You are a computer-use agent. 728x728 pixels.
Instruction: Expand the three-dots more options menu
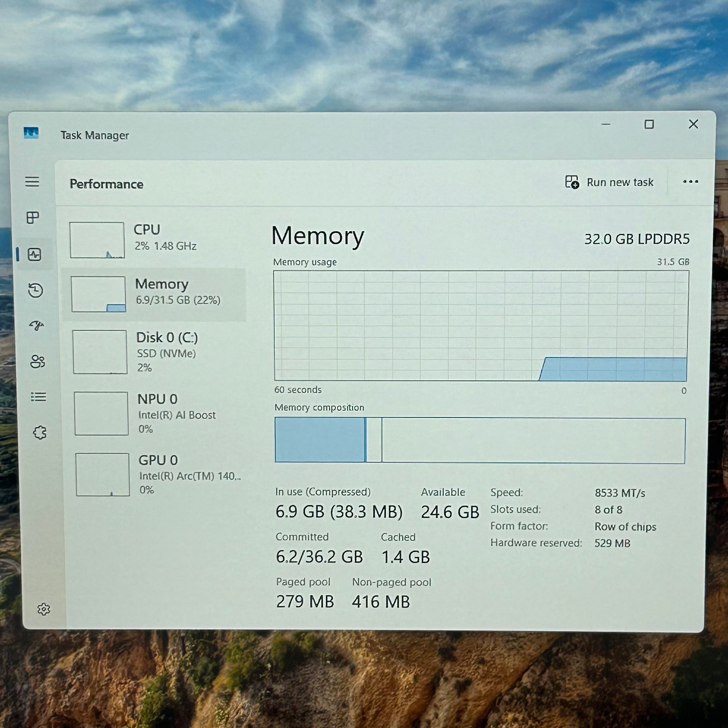690,182
